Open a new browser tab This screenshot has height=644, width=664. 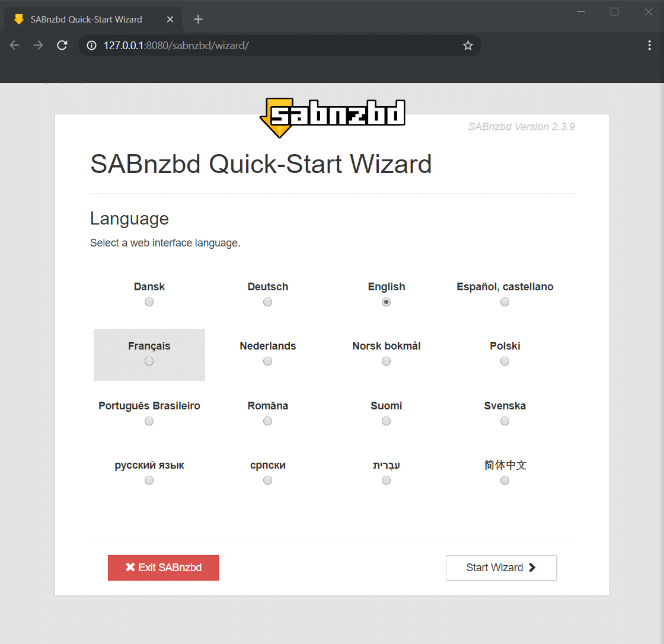[x=197, y=18]
